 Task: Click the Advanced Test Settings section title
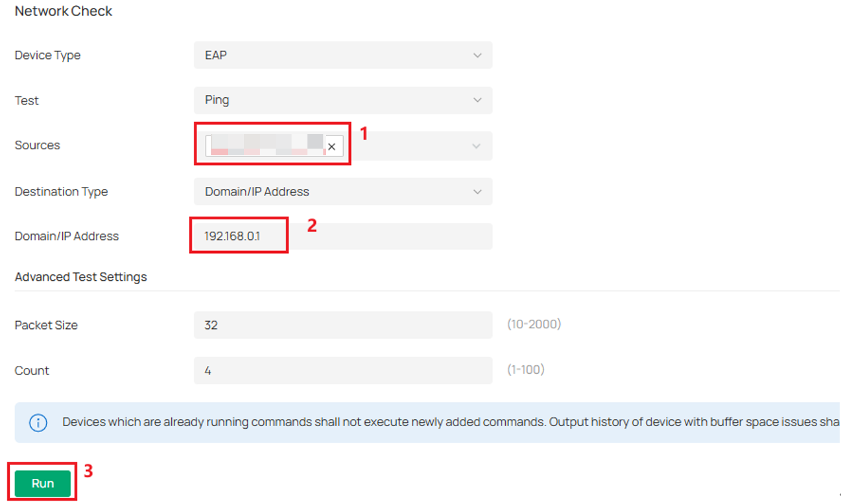coord(81,277)
